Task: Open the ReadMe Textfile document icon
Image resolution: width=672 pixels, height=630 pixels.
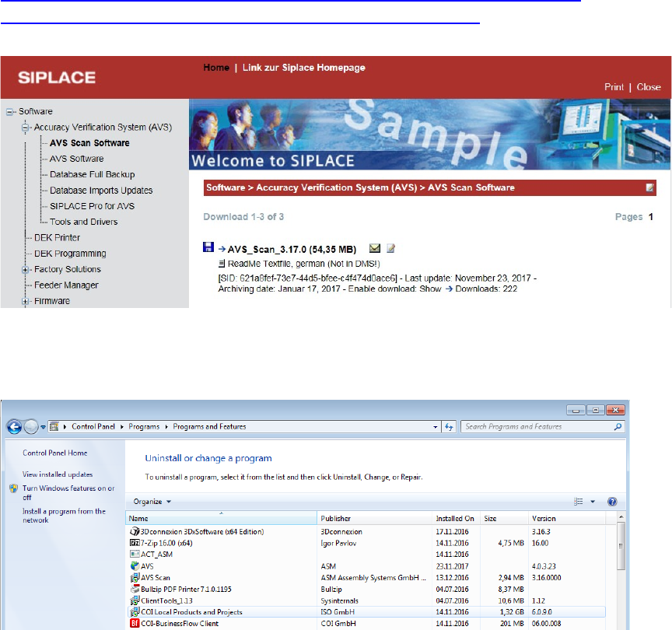Action: click(222, 264)
